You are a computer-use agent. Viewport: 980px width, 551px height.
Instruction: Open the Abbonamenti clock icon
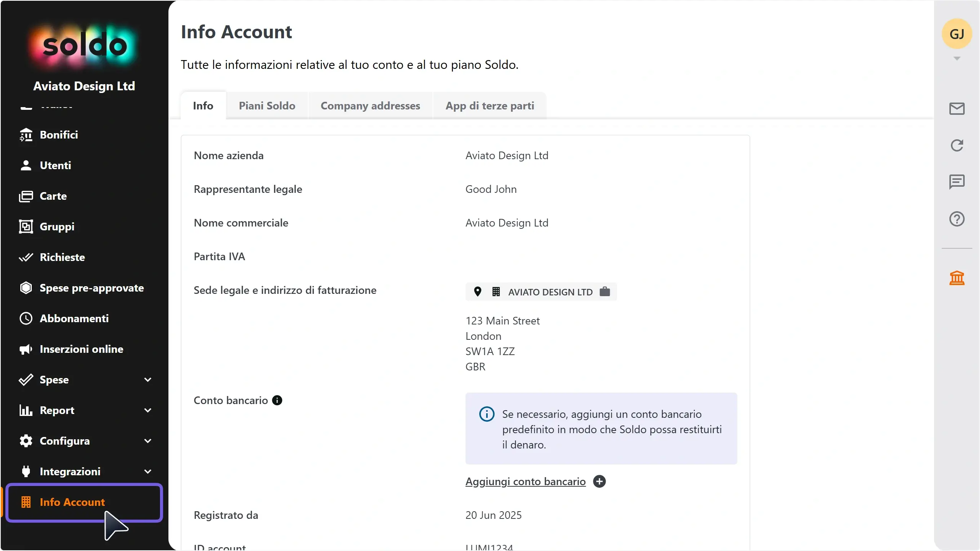point(26,318)
